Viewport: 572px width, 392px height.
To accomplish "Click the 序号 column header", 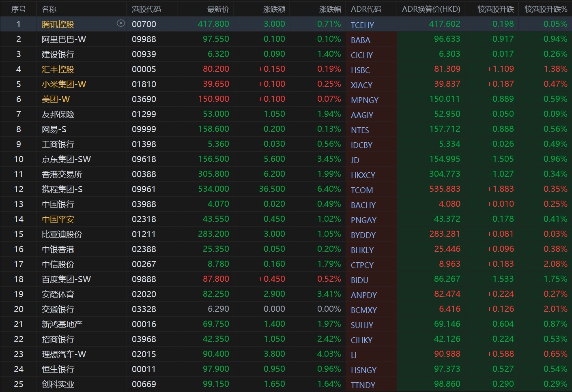I will (x=18, y=9).
